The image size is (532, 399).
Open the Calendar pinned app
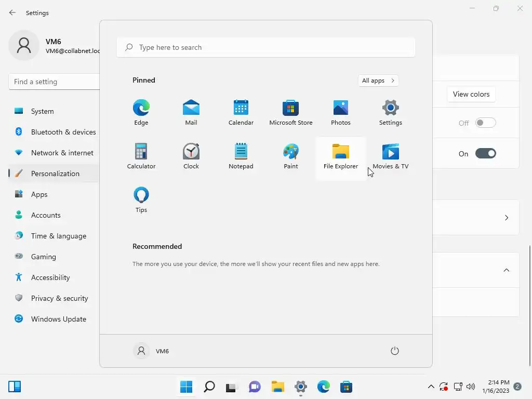[x=241, y=112]
